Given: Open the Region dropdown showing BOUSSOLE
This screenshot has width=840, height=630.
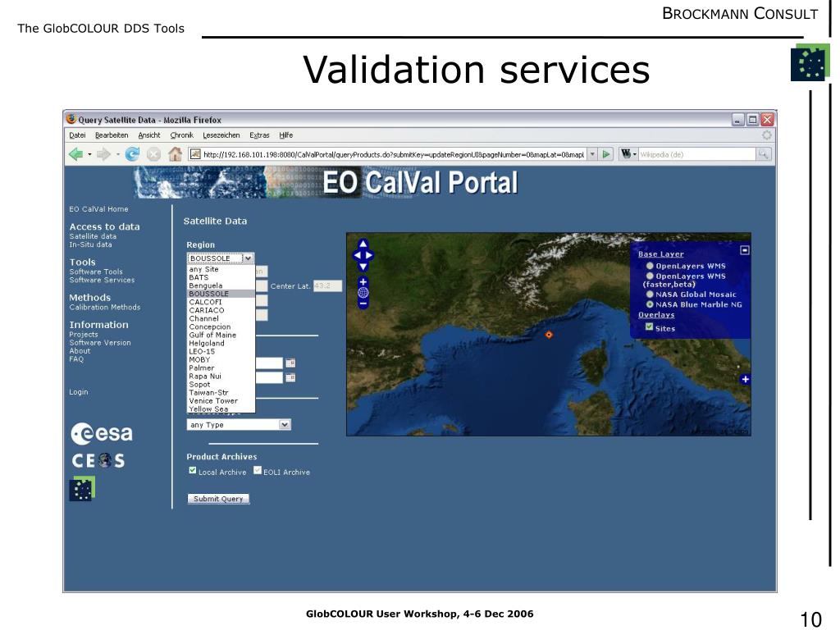Looking at the screenshot, I should pyautogui.click(x=220, y=258).
